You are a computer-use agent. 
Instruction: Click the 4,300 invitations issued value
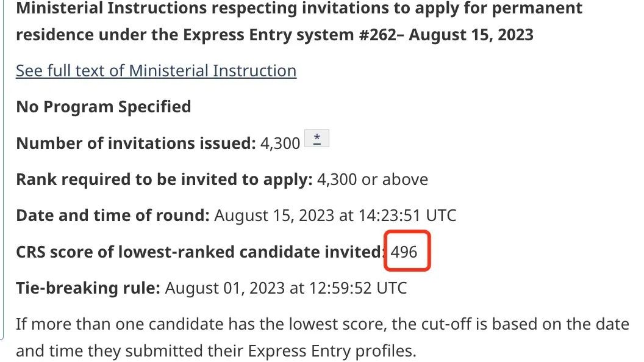click(280, 143)
